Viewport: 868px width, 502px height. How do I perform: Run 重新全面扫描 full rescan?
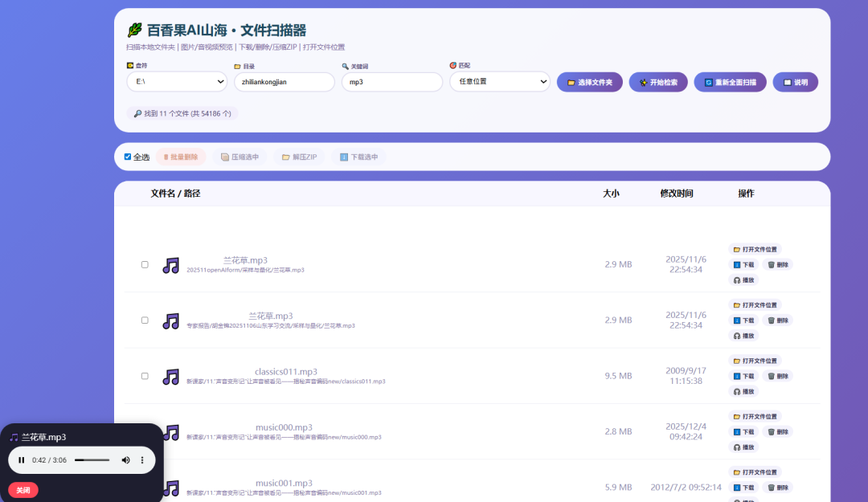[x=730, y=82]
